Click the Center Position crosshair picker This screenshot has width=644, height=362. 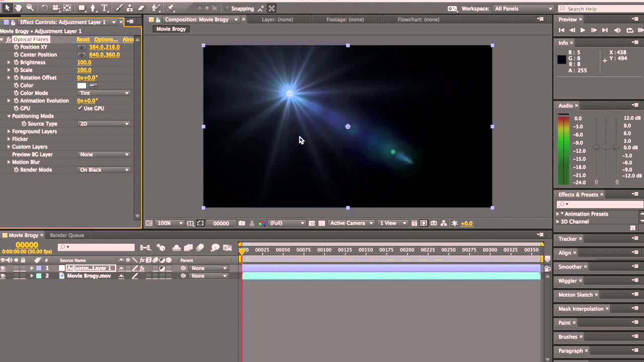click(82, 55)
